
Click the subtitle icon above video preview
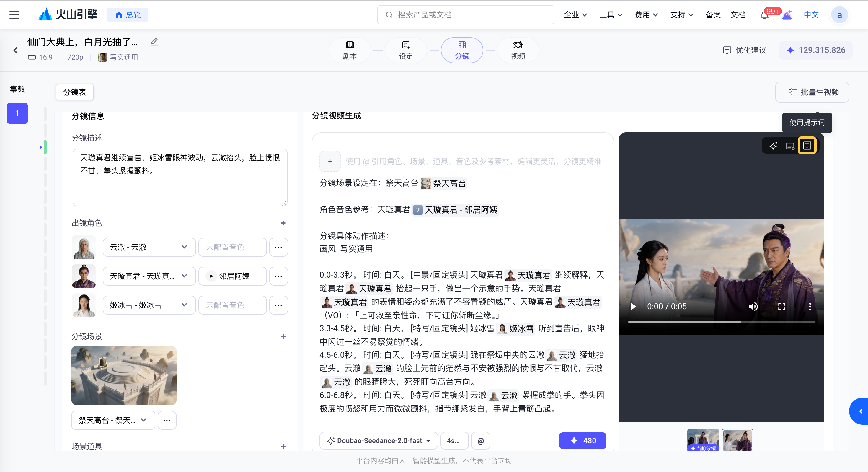pyautogui.click(x=790, y=146)
